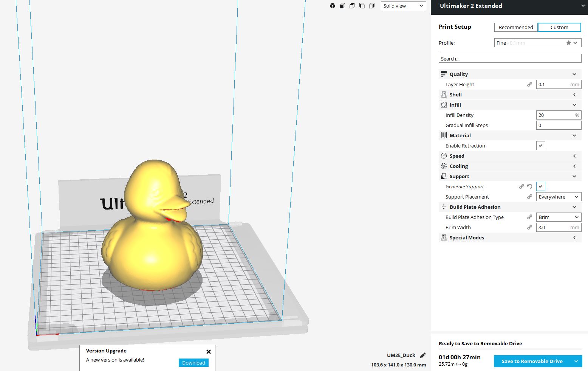Click the Cooling fan icon

tap(444, 166)
